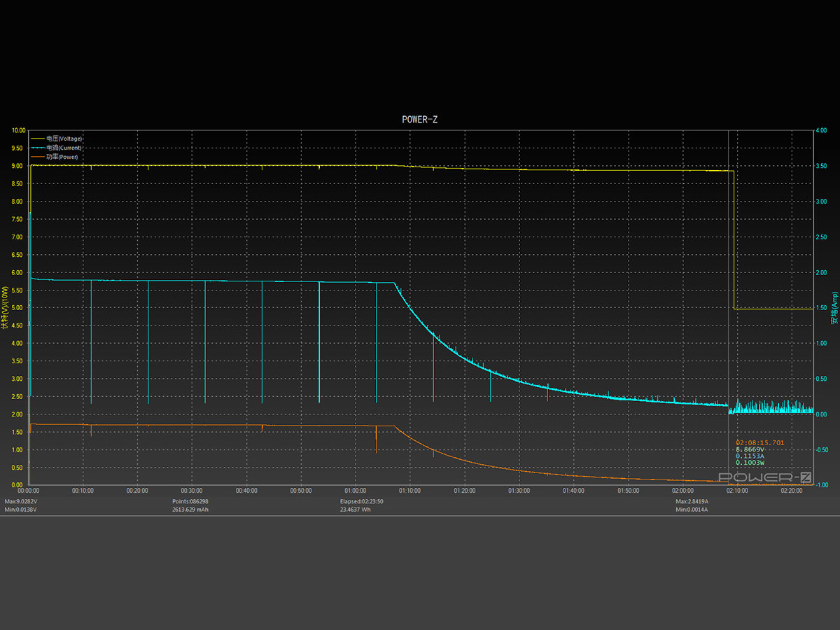Click the POWER-Z watermark logo

(765, 477)
